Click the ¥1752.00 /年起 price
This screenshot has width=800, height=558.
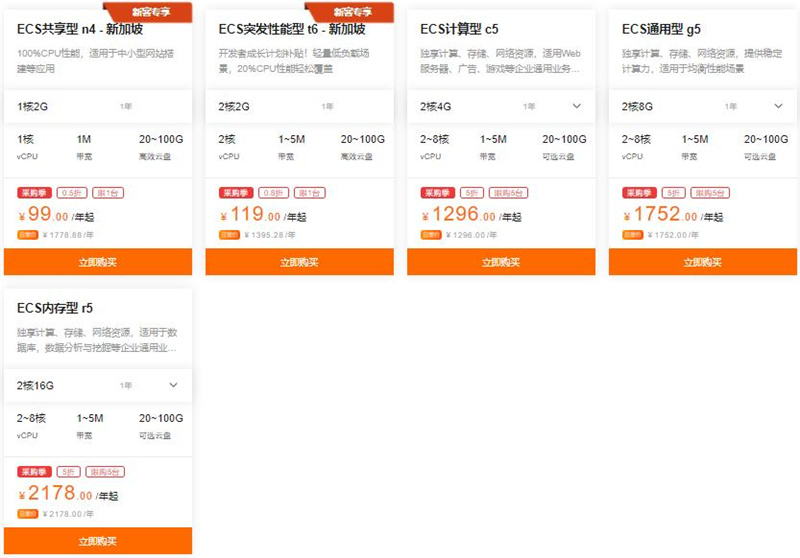pos(672,214)
